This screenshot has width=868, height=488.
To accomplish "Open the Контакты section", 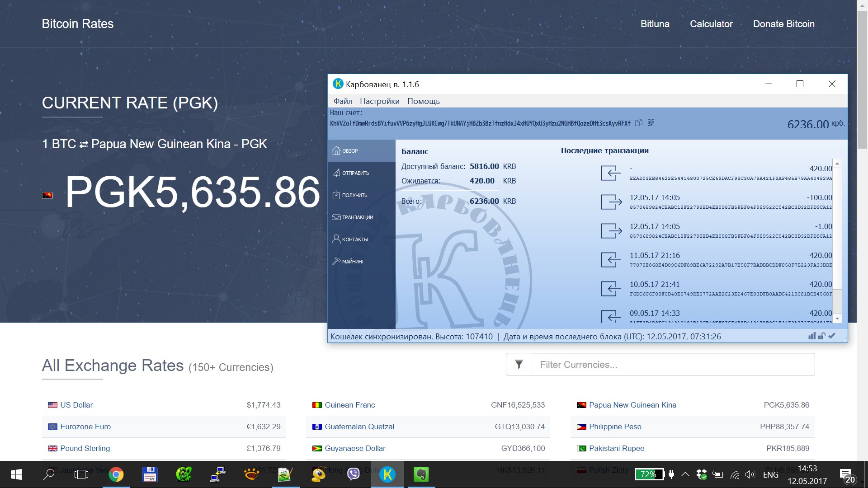I will pos(362,239).
